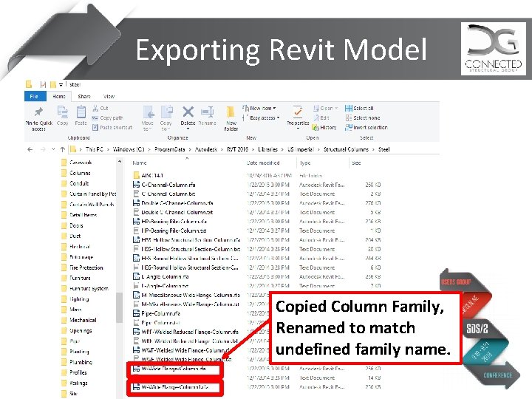
Task: Click the Paste icon in ribbon
Action: click(81, 112)
